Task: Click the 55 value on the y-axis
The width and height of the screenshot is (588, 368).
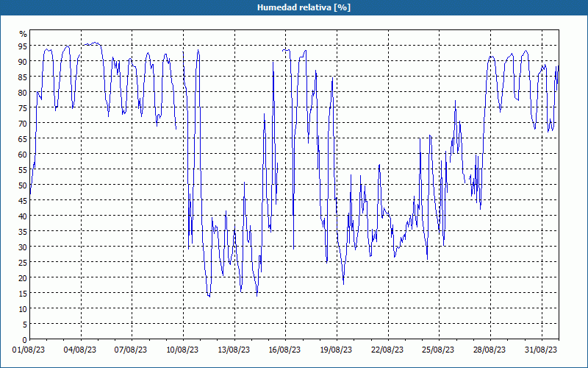Action: (x=23, y=170)
